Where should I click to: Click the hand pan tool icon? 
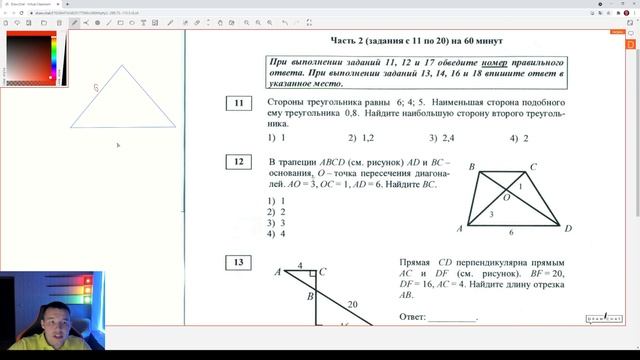tap(220, 23)
